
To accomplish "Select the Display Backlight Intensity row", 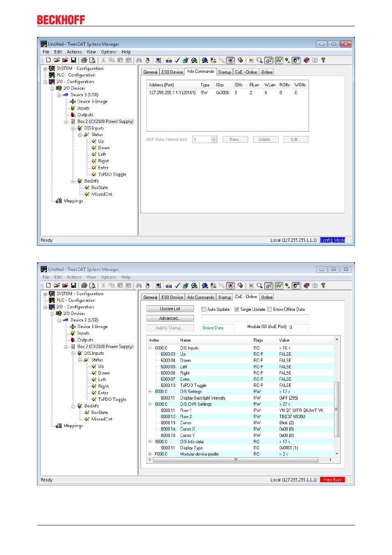I will point(240,398).
